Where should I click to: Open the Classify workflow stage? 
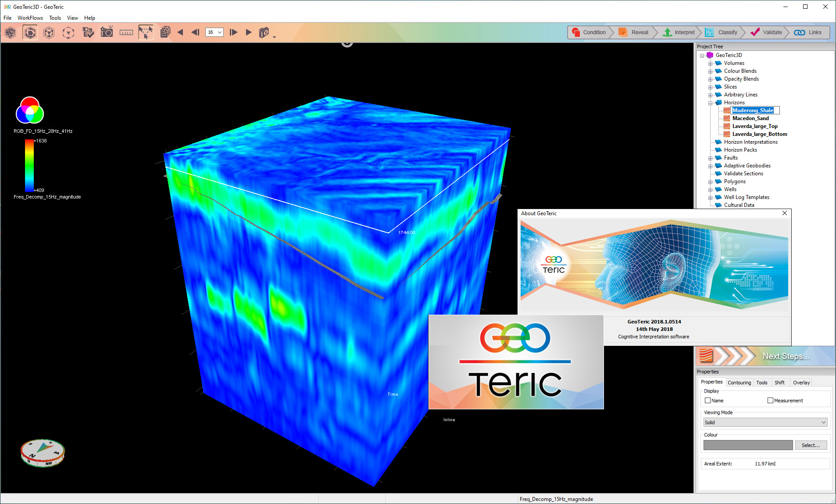(722, 32)
